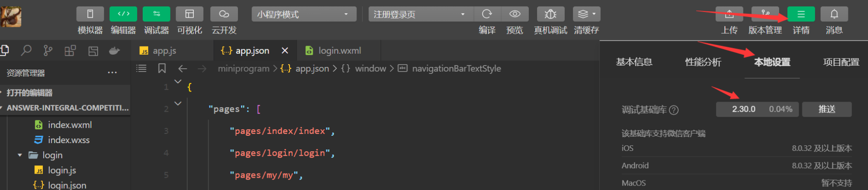The image size is (868, 190).
Task: Select the 2.30.0 base library version box
Action: click(x=757, y=109)
